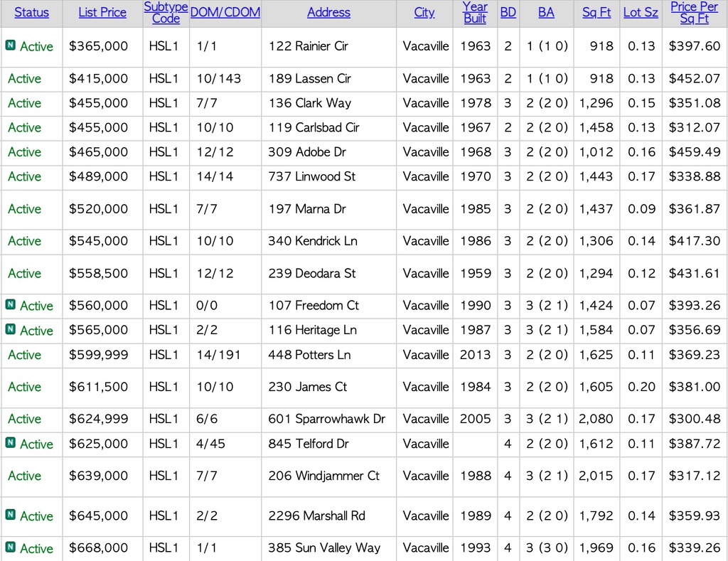Click the new listing badge for 122 Rainier Cir
Image resolution: width=728 pixels, height=561 pixels.
pyautogui.click(x=10, y=46)
